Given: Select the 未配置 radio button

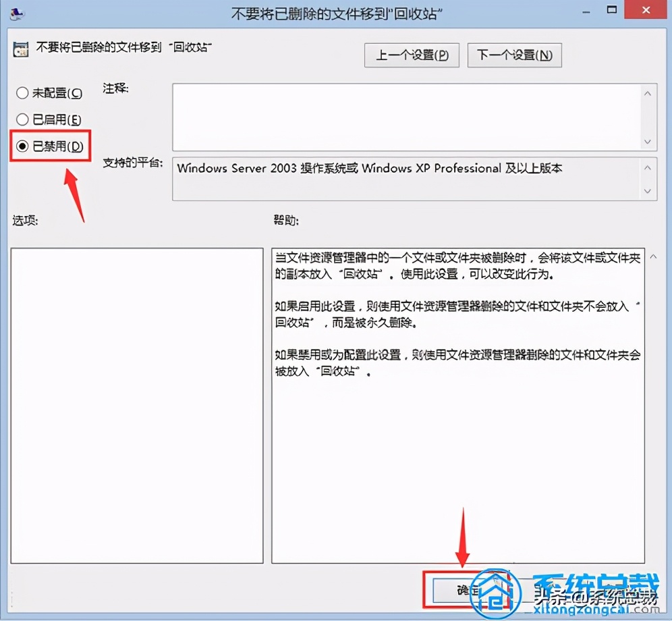Looking at the screenshot, I should [x=22, y=93].
